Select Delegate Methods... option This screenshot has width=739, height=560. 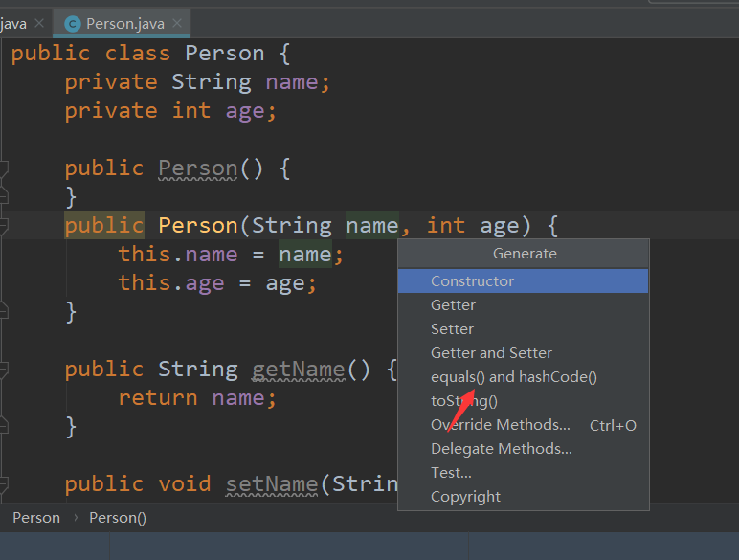click(x=501, y=448)
